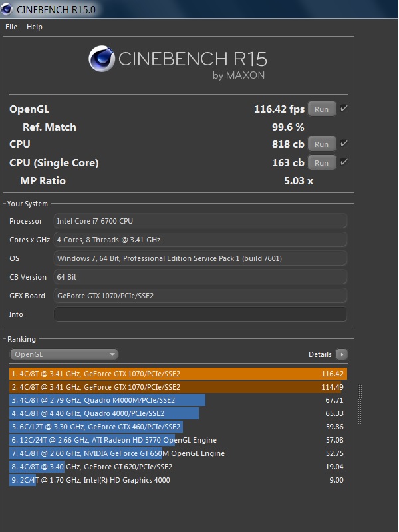Select ranking entry Intel HD Graphics 4000
This screenshot has width=399, height=532.
pyautogui.click(x=178, y=480)
